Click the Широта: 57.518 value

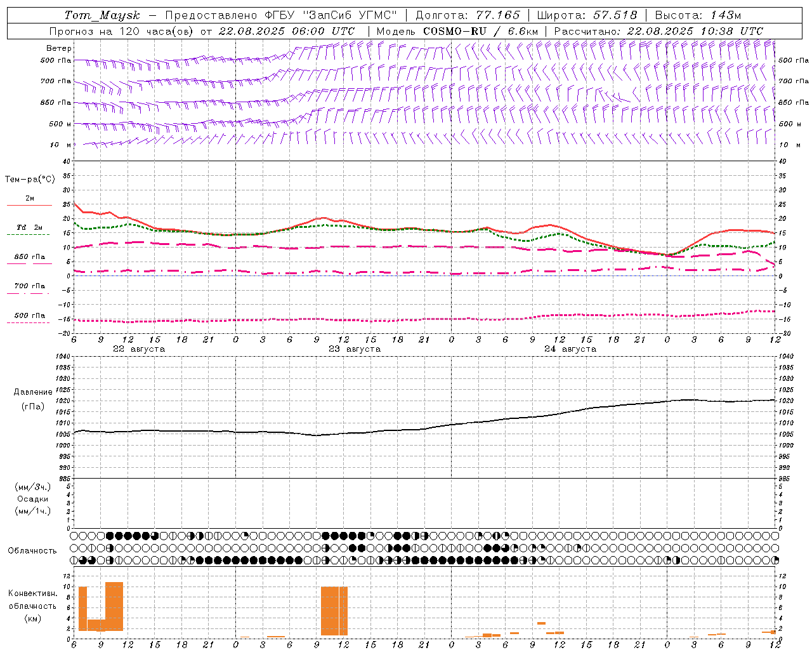point(587,15)
